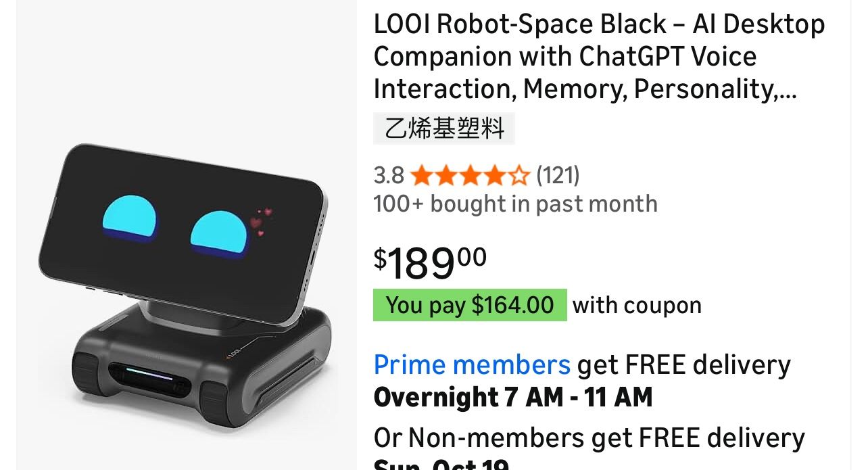
Task: Click the $189.00 price
Action: 430,262
